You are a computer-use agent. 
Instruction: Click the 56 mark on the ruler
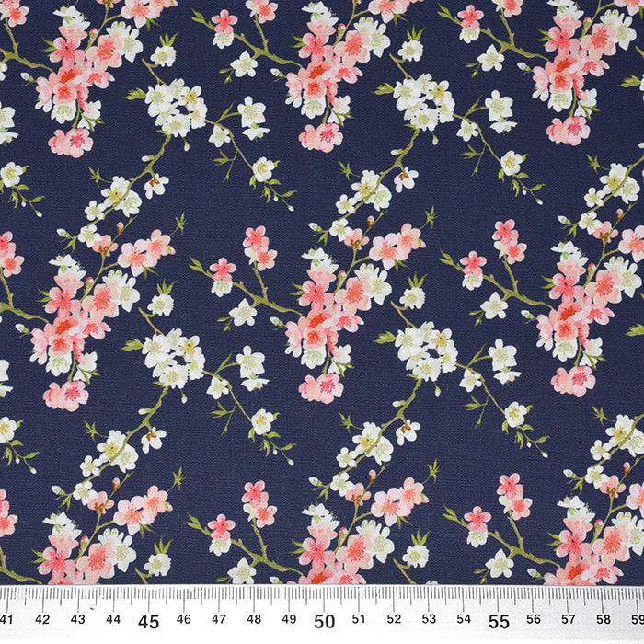click(x=534, y=621)
